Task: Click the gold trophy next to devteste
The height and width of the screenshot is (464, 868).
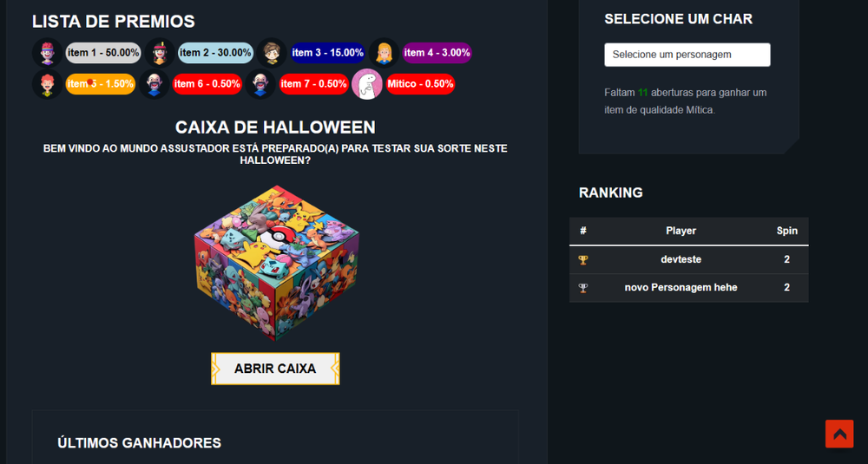Action: [x=583, y=260]
